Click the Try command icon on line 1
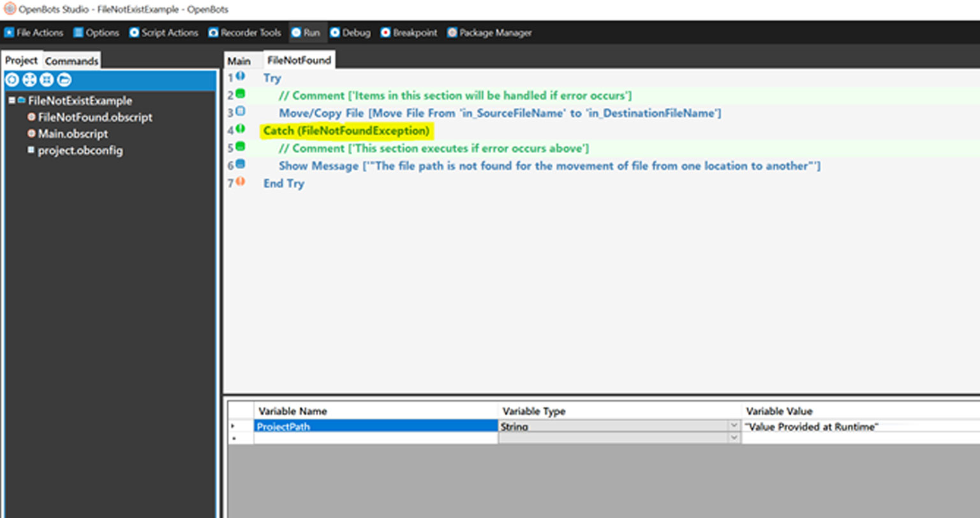 [241, 77]
